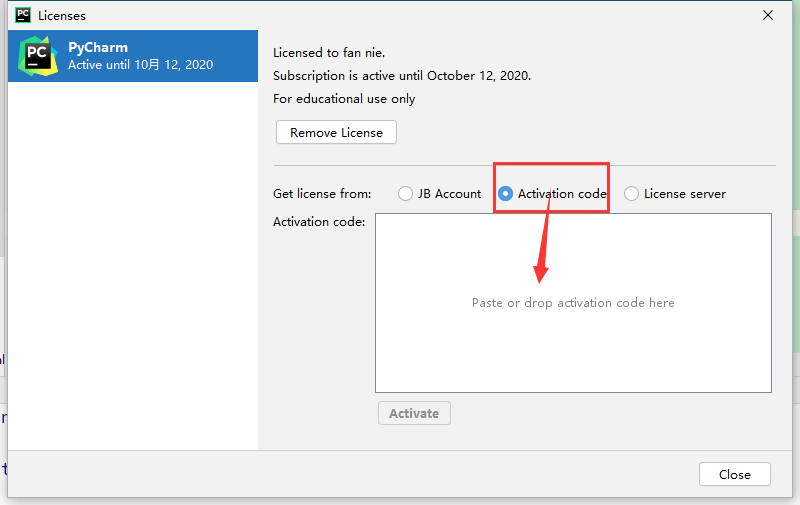Click the PyCharm icon in title bar

pos(22,15)
